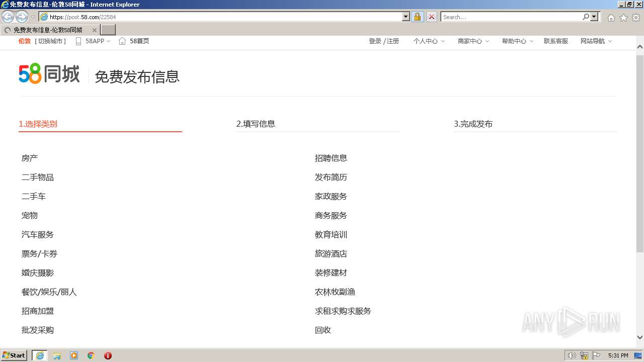Choose the 宠物 category
This screenshot has width=644, height=362.
coord(30,216)
